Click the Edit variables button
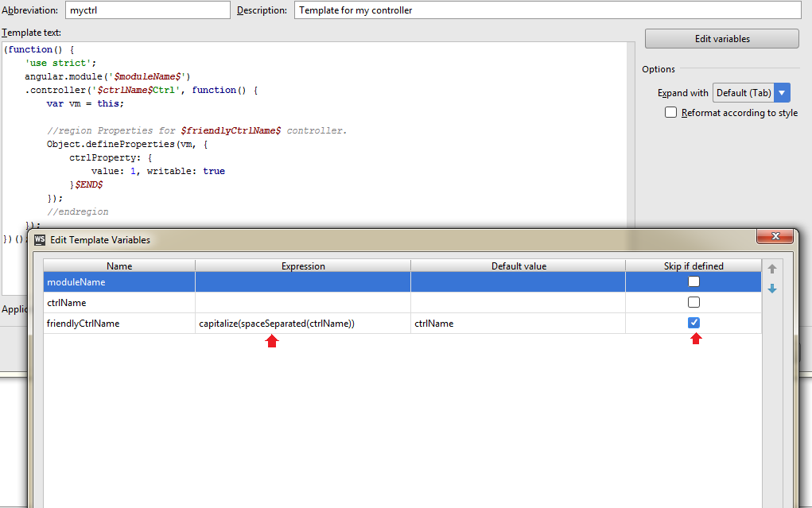The height and width of the screenshot is (508, 812). pos(721,38)
